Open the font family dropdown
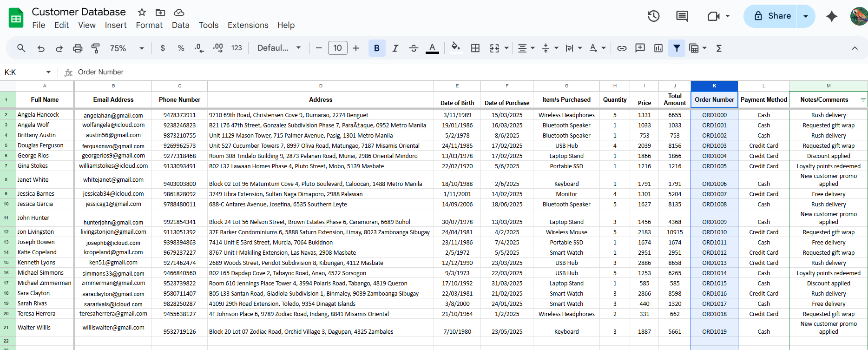This screenshot has height=350, width=868. click(x=279, y=48)
